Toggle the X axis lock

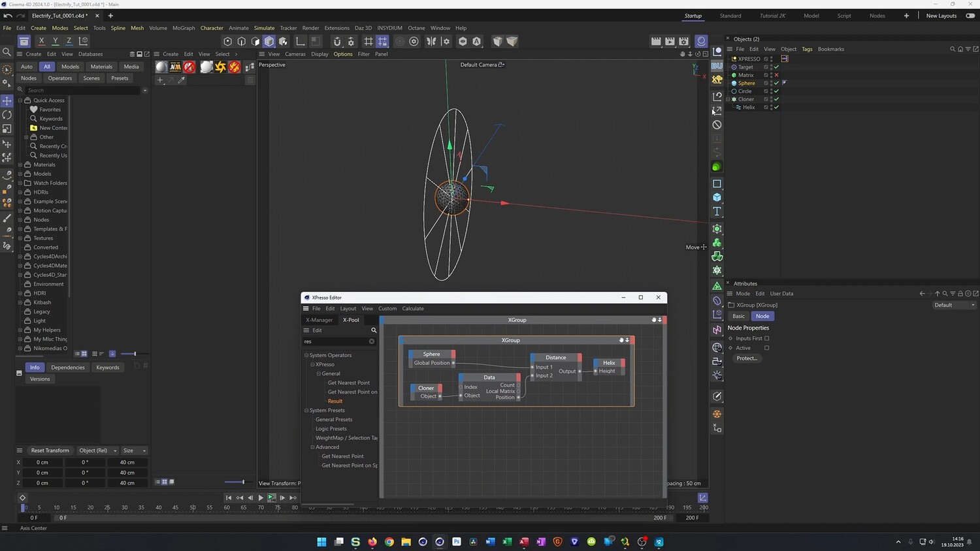(x=41, y=41)
